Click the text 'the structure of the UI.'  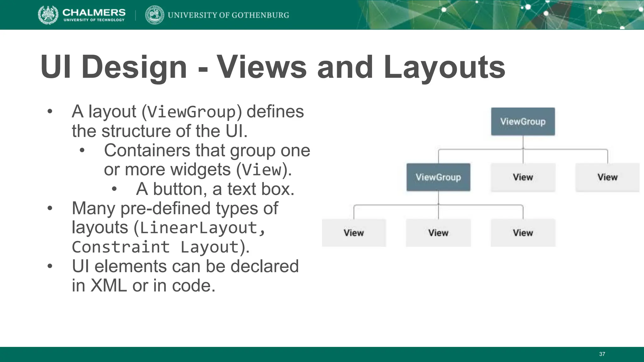160,131
